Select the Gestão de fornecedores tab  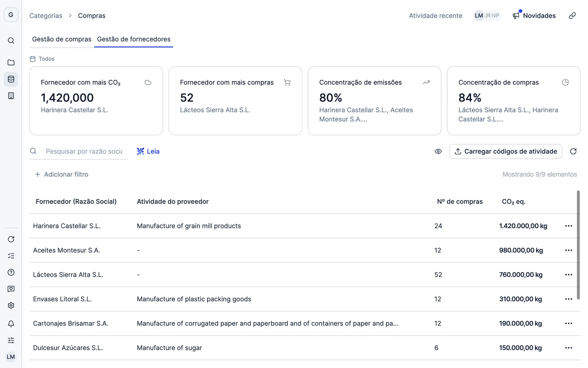[x=134, y=39]
